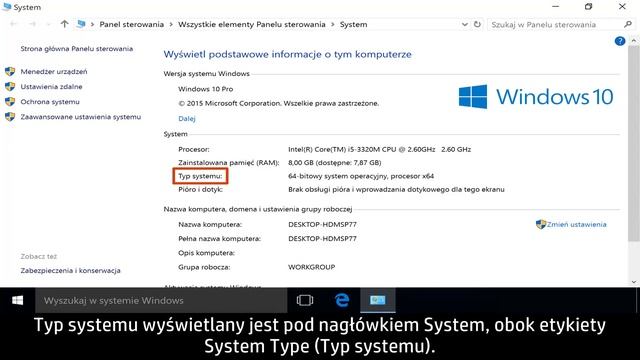The height and width of the screenshot is (360, 640).
Task: Click shield icon beside Zaawansowane ustawienia systemu
Action: (x=10, y=117)
